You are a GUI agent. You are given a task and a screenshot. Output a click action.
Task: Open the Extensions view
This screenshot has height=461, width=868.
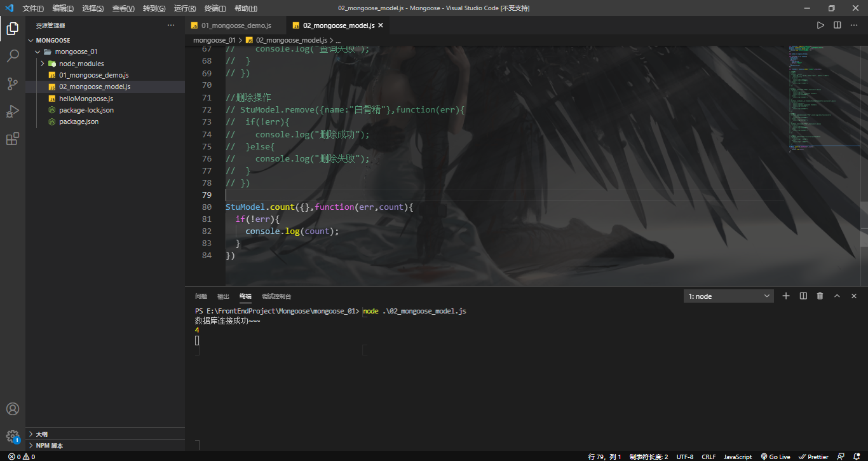click(x=13, y=139)
